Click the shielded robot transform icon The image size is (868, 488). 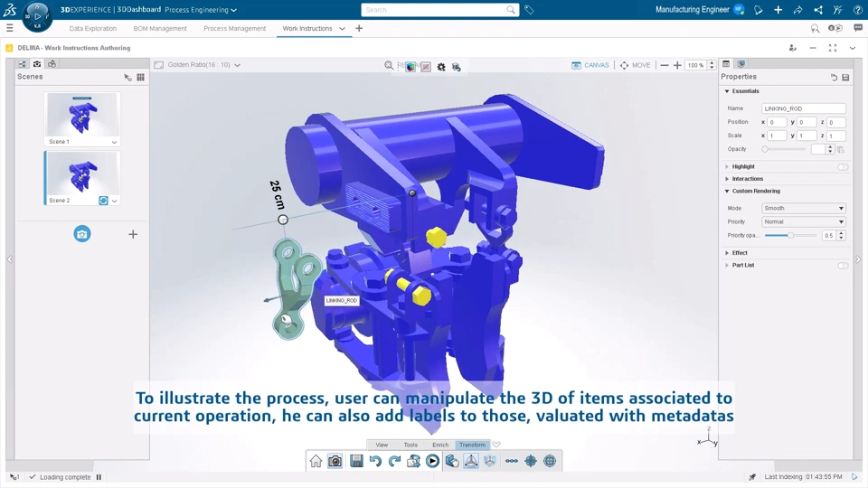pos(490,461)
